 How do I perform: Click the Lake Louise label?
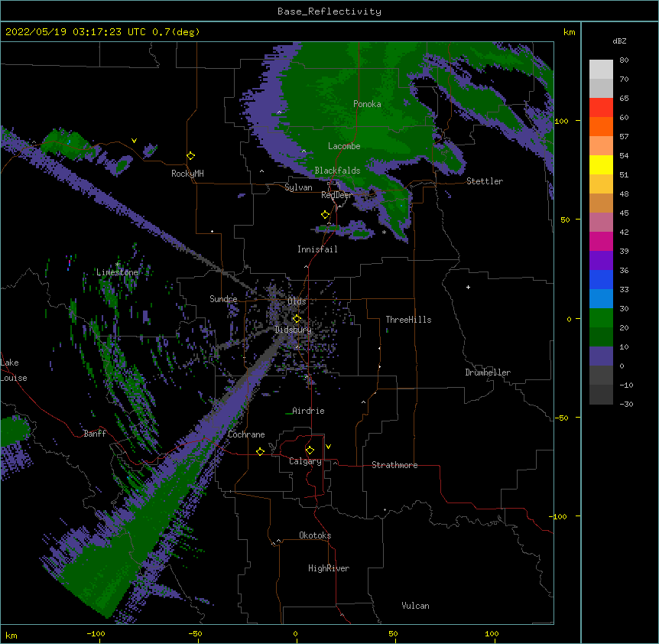(14, 370)
